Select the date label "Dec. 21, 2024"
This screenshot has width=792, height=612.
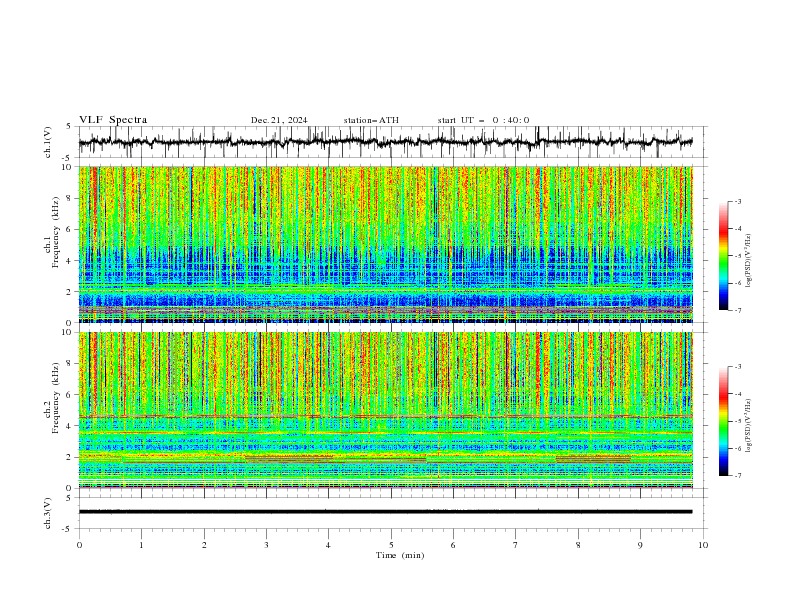279,120
